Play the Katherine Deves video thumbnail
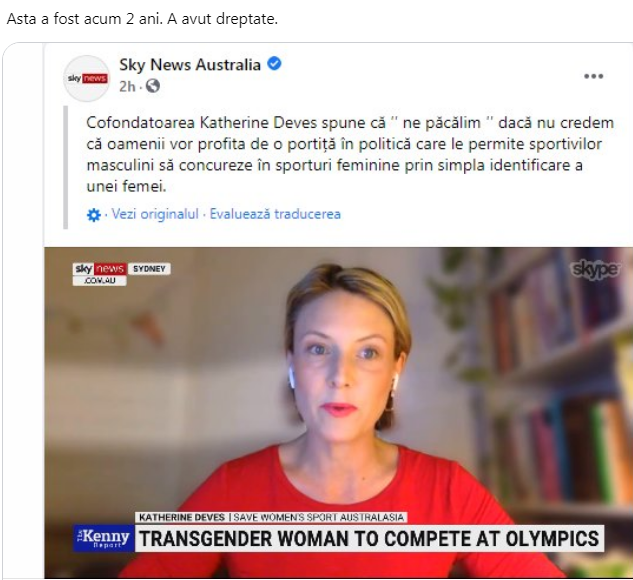 click(338, 412)
